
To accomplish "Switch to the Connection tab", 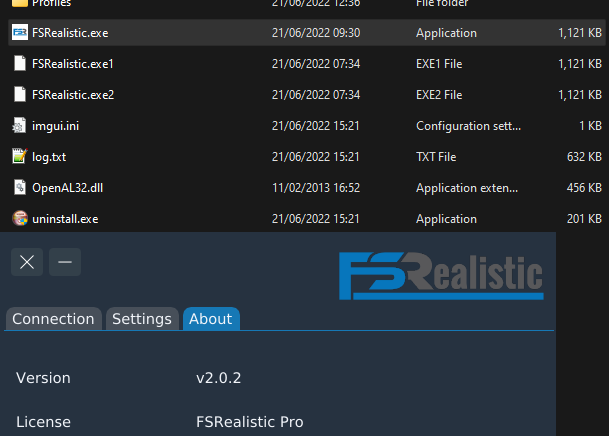I will (54, 319).
